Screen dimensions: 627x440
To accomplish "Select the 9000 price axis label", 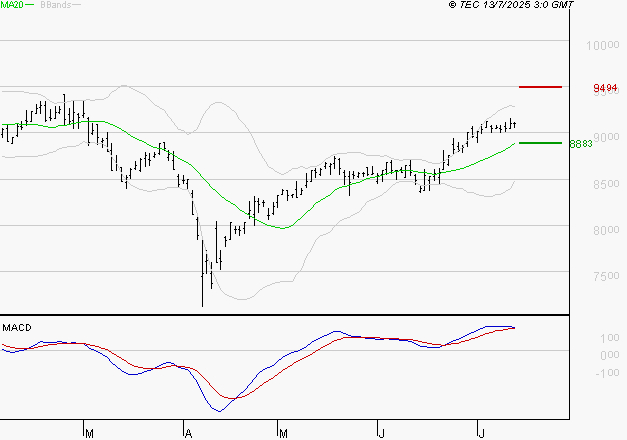I will click(607, 137).
